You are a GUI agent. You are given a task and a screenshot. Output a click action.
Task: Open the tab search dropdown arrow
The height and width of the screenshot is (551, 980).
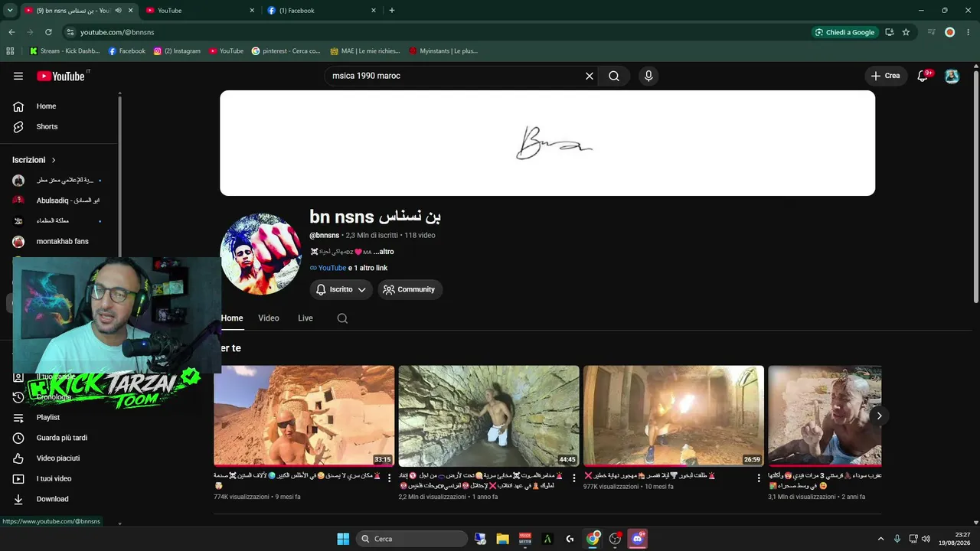pos(10,11)
